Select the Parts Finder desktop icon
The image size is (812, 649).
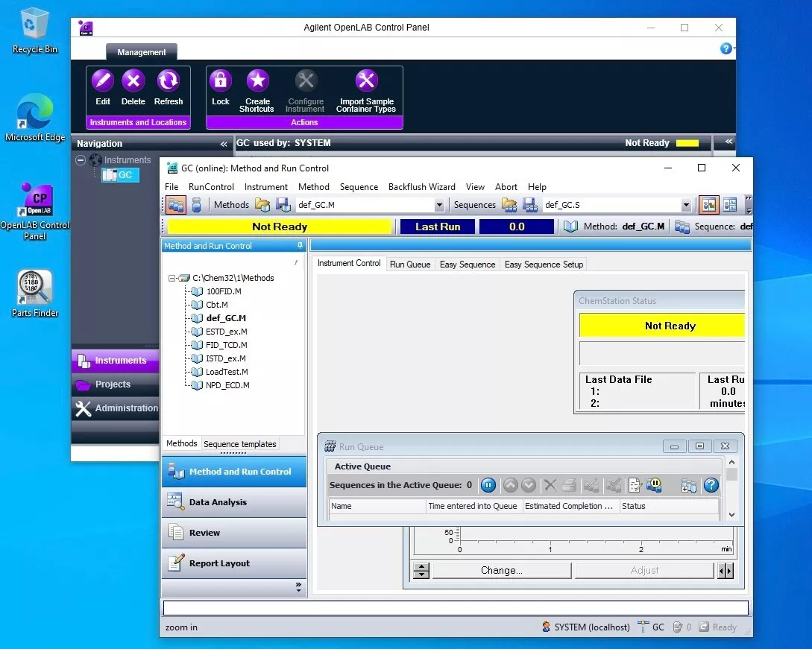click(x=35, y=294)
